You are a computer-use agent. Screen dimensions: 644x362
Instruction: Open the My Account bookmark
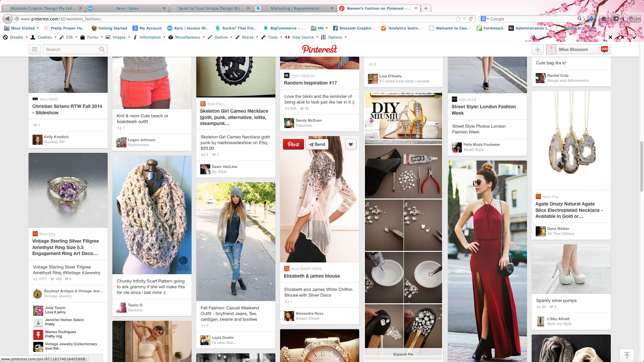coord(147,28)
